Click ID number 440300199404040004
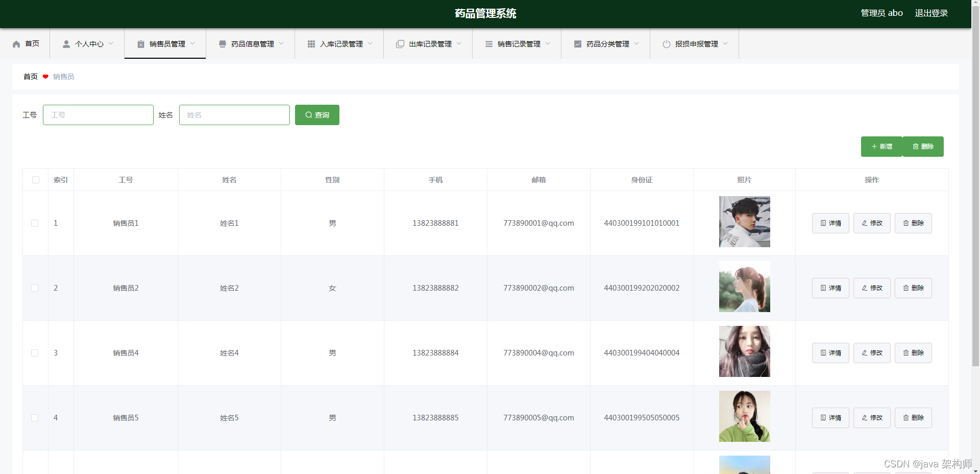 tap(642, 353)
